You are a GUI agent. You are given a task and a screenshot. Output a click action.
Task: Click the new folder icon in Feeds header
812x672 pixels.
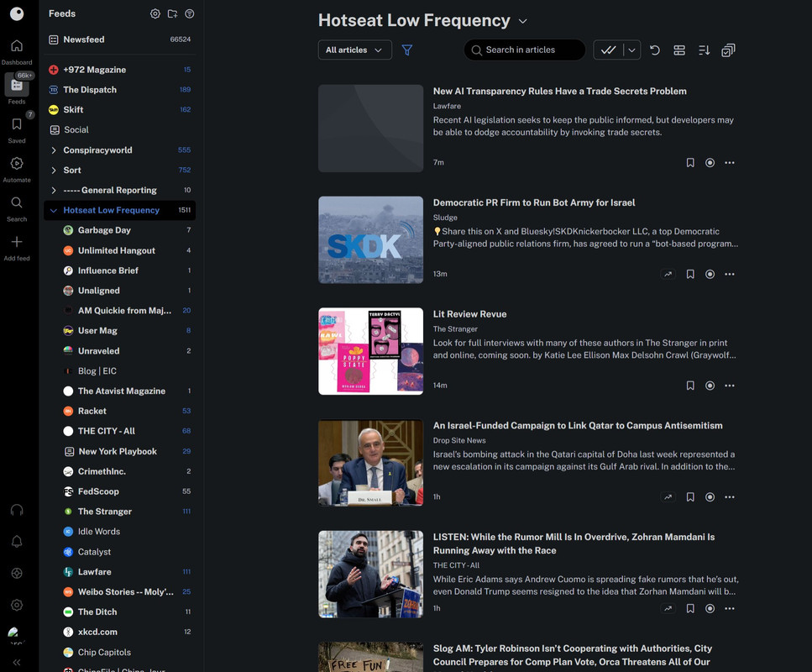pos(172,14)
